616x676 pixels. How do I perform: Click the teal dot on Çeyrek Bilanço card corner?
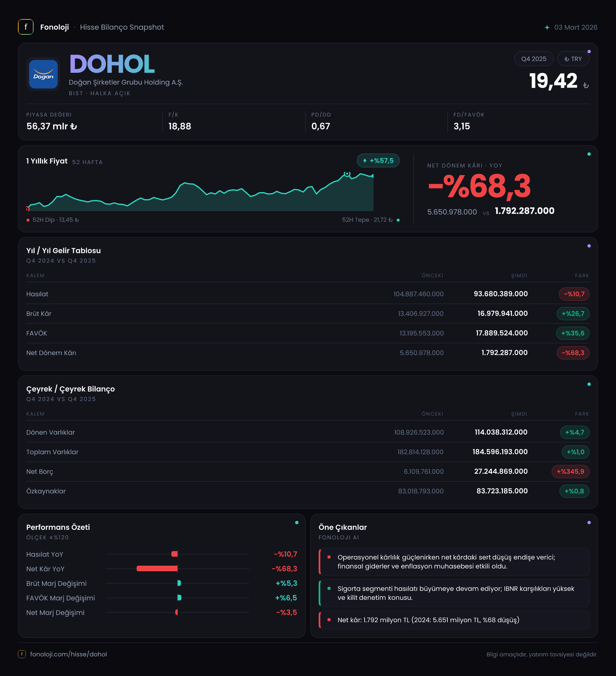[x=589, y=384]
